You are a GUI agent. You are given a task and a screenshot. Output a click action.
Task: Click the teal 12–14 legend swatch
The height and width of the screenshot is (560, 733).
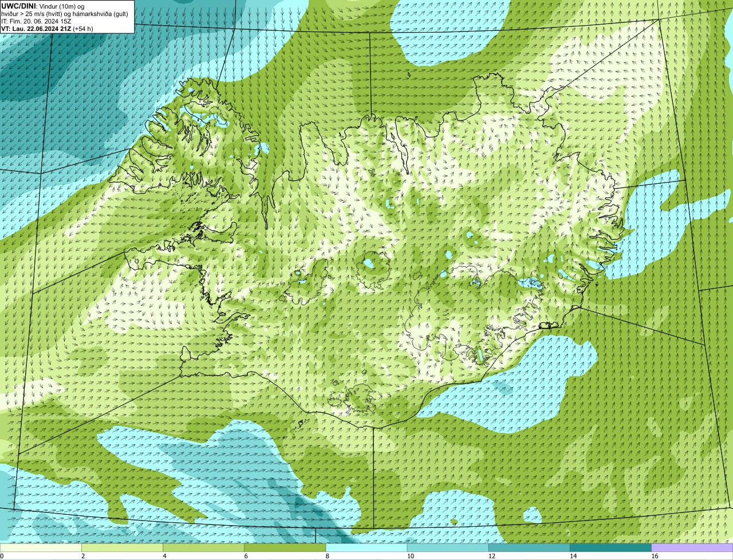(529, 547)
